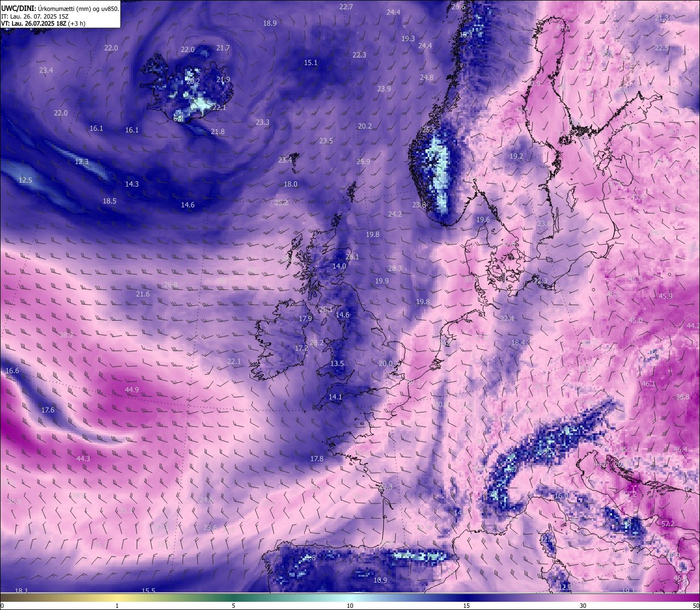Click the 23.3 value southeast of Iceland

262,122
